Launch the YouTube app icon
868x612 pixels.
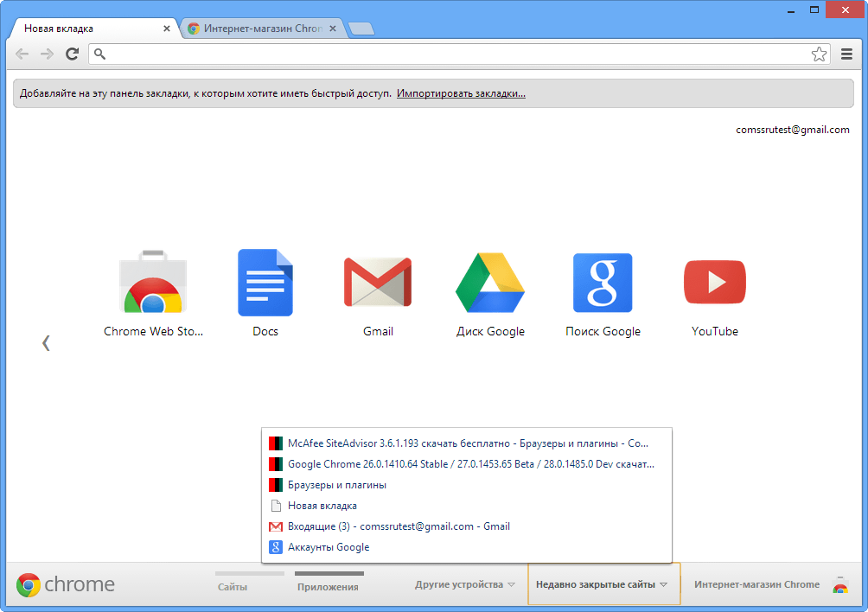point(715,282)
